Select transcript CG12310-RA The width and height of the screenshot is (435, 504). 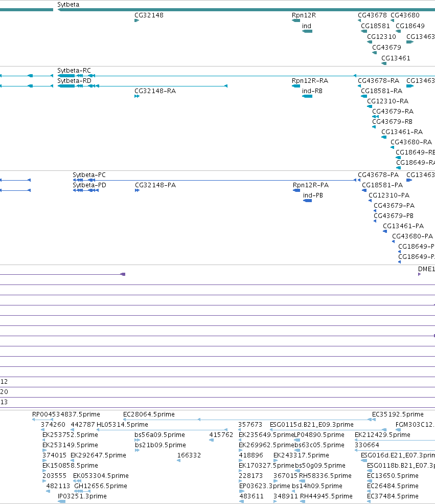tap(388, 101)
